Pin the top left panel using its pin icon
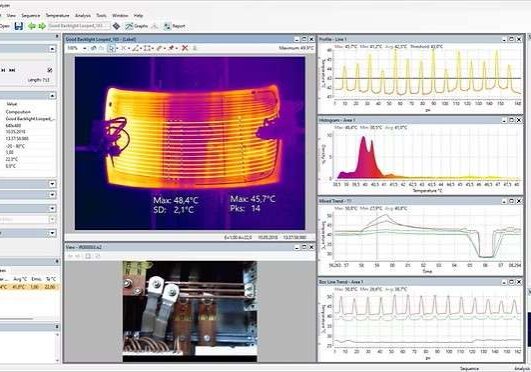The image size is (531, 372). point(57,36)
